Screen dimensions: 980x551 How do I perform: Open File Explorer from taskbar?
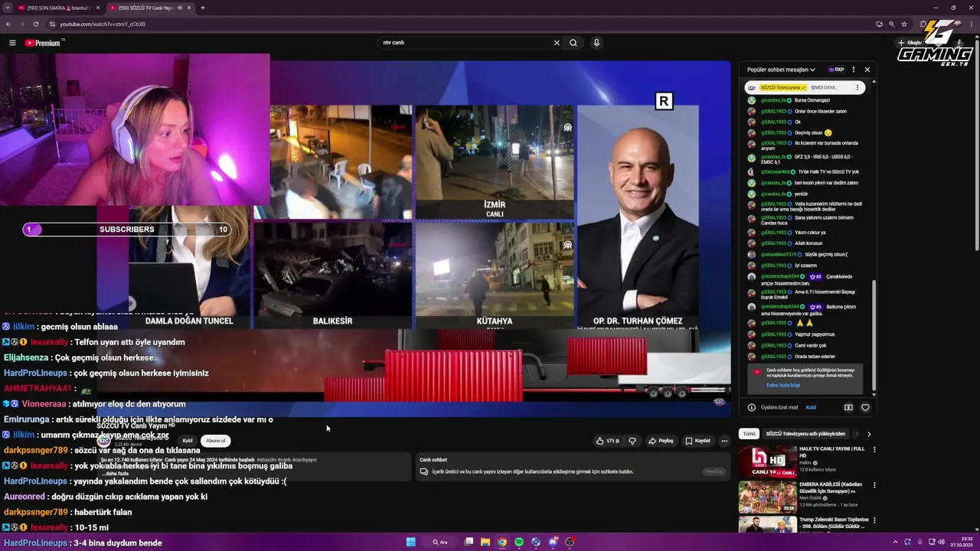pyautogui.click(x=485, y=542)
